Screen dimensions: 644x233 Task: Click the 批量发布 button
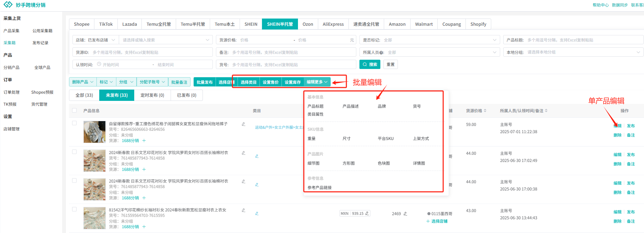[x=205, y=82]
